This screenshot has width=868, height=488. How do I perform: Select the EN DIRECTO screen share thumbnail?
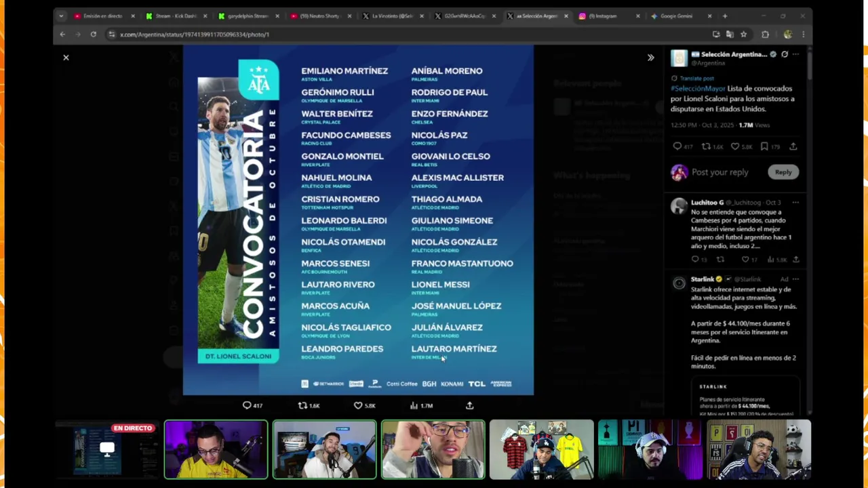(x=107, y=449)
